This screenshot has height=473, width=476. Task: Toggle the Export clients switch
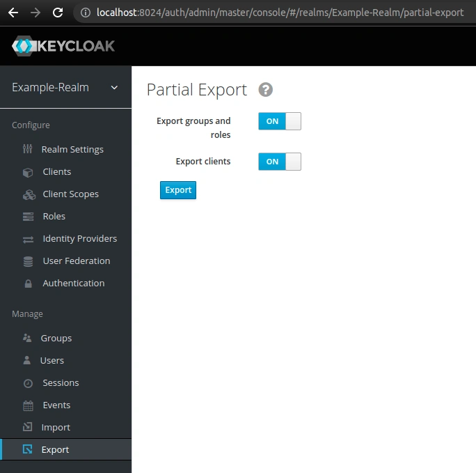click(280, 162)
